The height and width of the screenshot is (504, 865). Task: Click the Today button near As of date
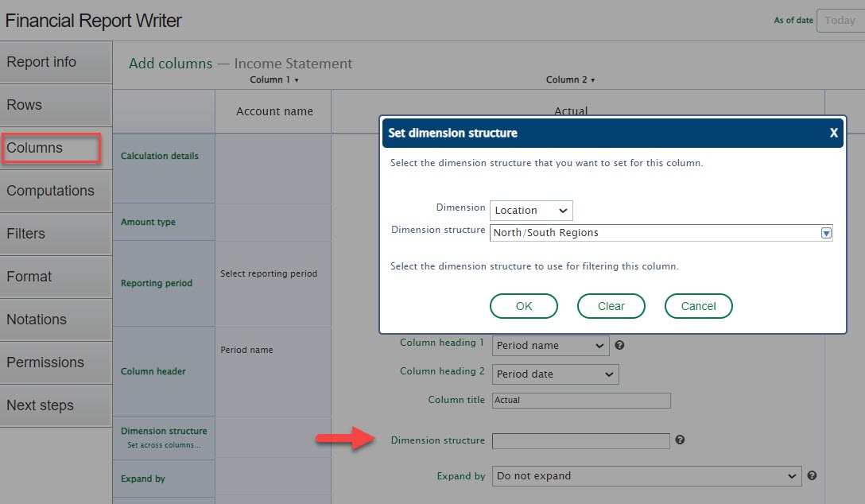pyautogui.click(x=840, y=20)
